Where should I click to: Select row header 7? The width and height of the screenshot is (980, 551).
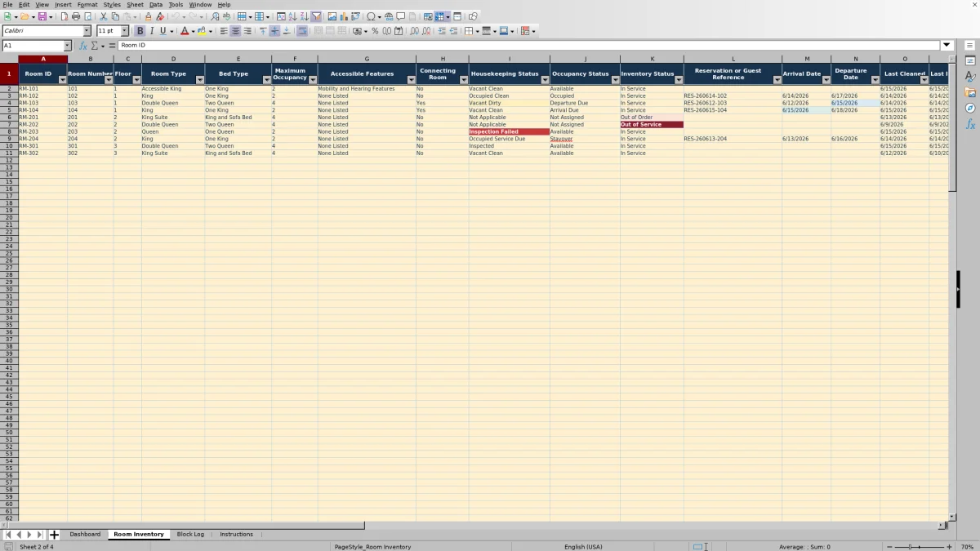pyautogui.click(x=9, y=125)
